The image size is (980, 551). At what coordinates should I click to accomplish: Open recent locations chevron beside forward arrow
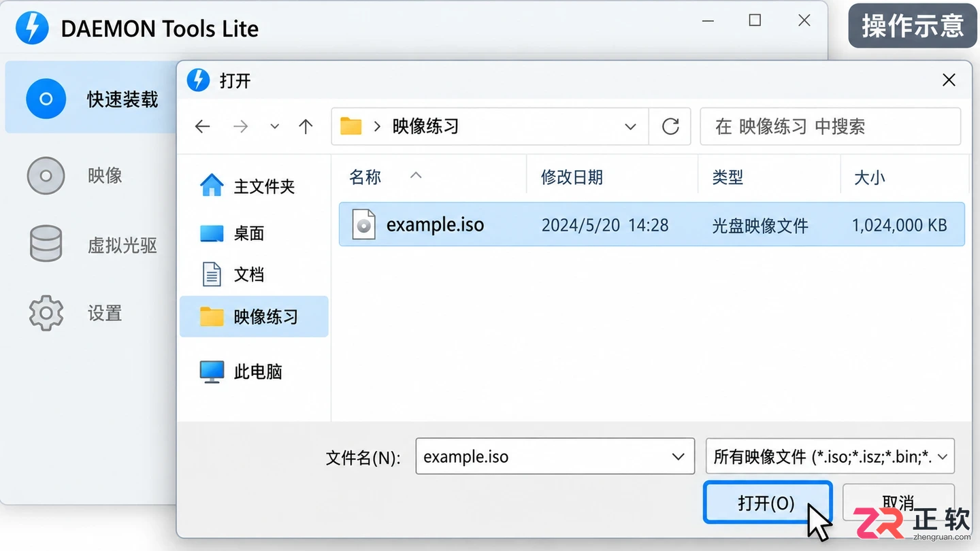pyautogui.click(x=274, y=127)
